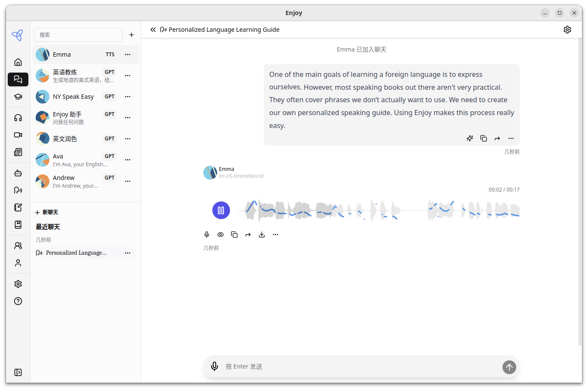The image size is (588, 390).
Task: Open more options for Emma's audio message
Action: (x=276, y=235)
